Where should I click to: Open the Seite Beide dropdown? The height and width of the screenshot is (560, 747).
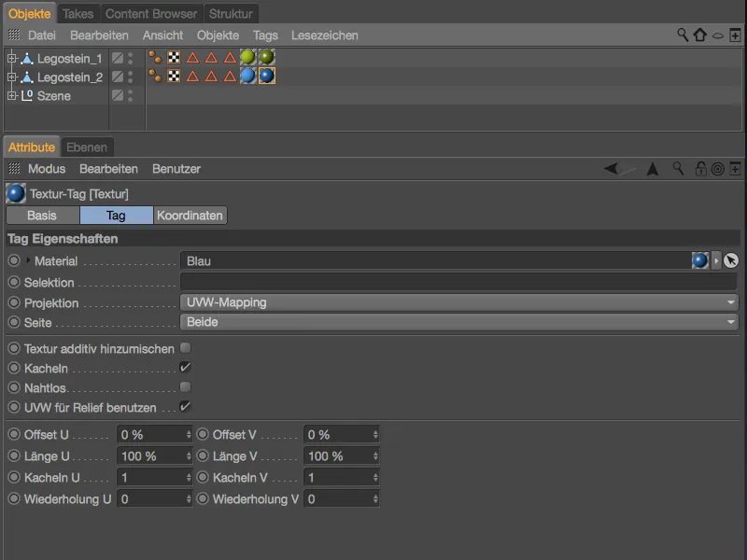tap(459, 322)
